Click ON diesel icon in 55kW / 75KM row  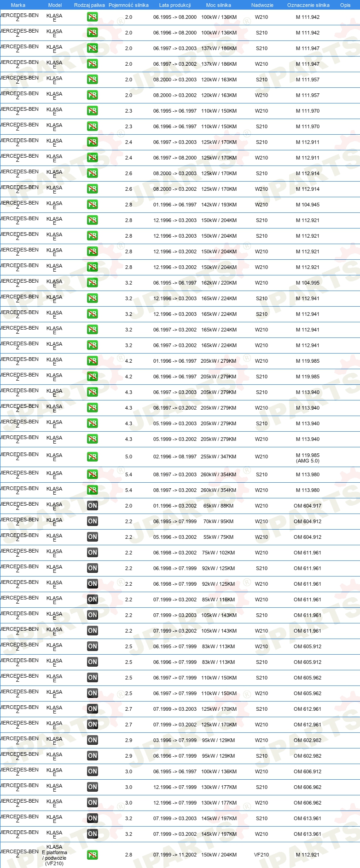pyautogui.click(x=93, y=537)
